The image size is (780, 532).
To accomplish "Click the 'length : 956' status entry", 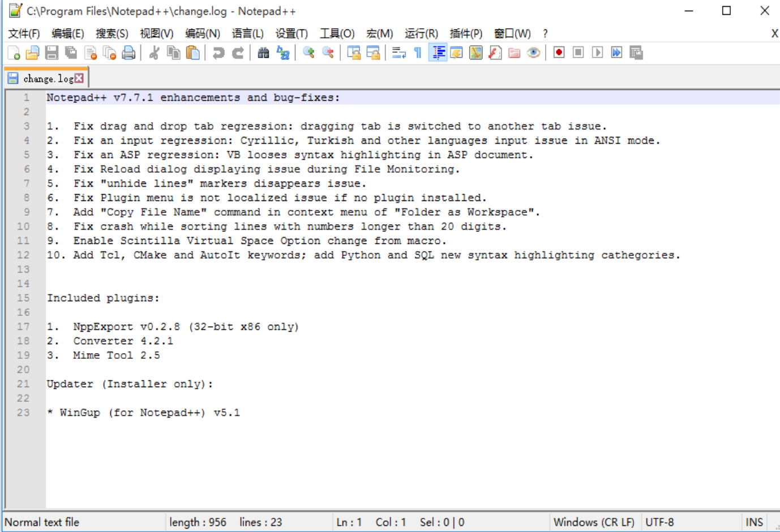I will tap(198, 522).
